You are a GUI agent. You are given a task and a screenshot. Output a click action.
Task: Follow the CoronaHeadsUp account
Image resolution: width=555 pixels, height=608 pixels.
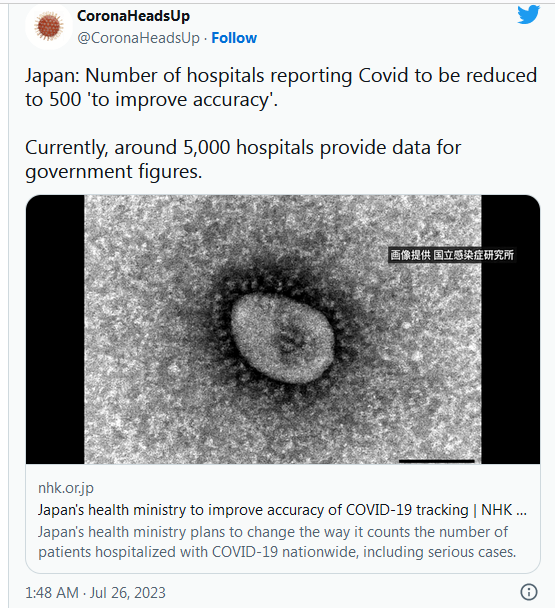(x=234, y=38)
